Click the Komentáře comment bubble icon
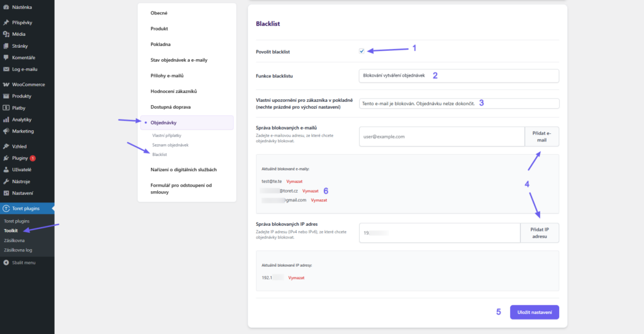 point(6,57)
